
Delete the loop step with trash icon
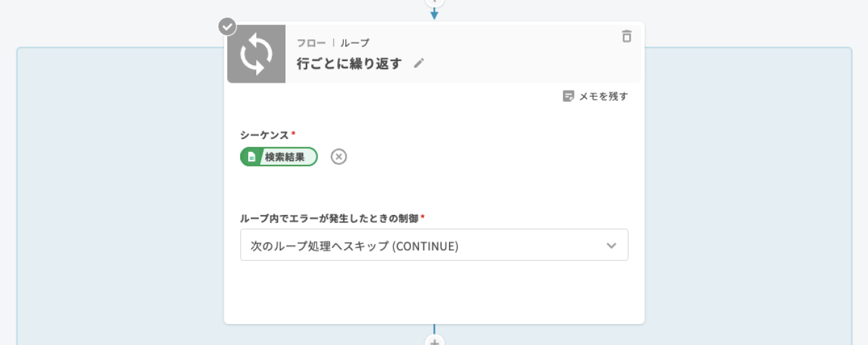(x=627, y=37)
